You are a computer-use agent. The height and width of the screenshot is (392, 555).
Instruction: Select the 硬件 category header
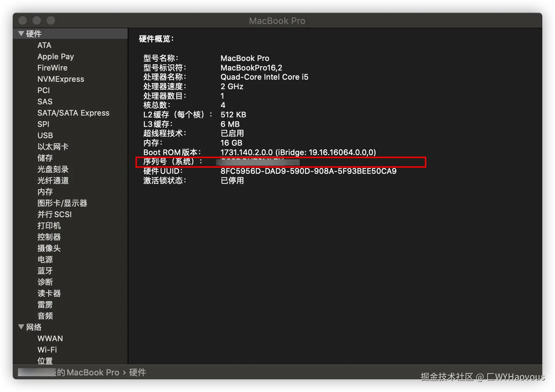[x=34, y=34]
